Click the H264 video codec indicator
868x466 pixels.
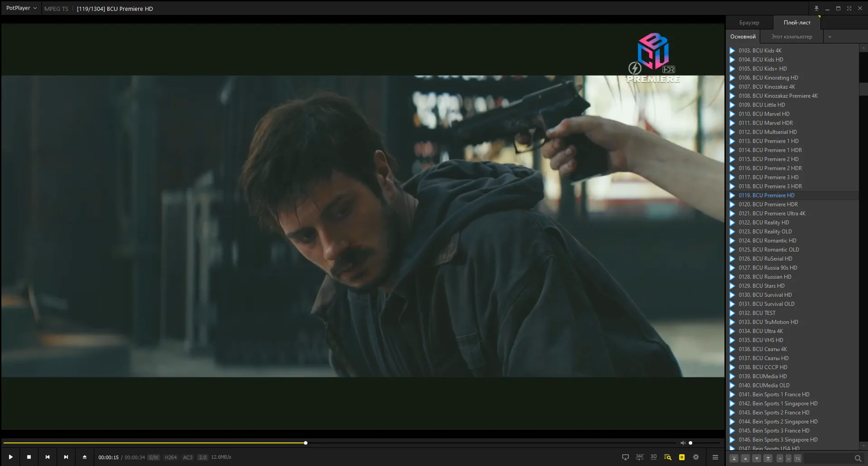(171, 457)
